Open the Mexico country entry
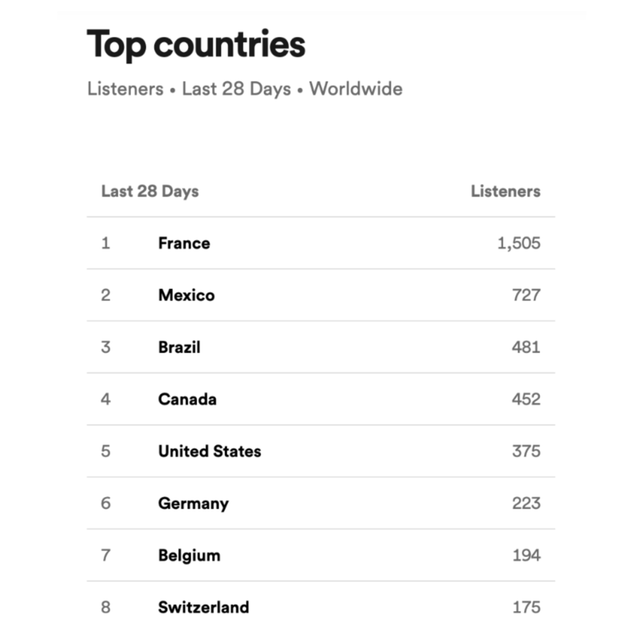644x644 pixels. (321, 295)
